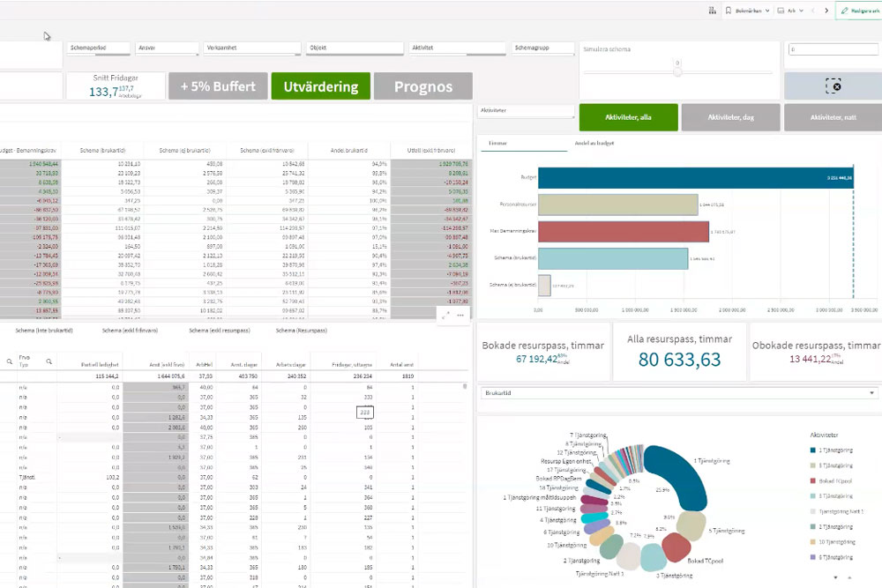Click the bottom table vertical scrollbar
The width and height of the screenshot is (882, 588).
[x=465, y=387]
